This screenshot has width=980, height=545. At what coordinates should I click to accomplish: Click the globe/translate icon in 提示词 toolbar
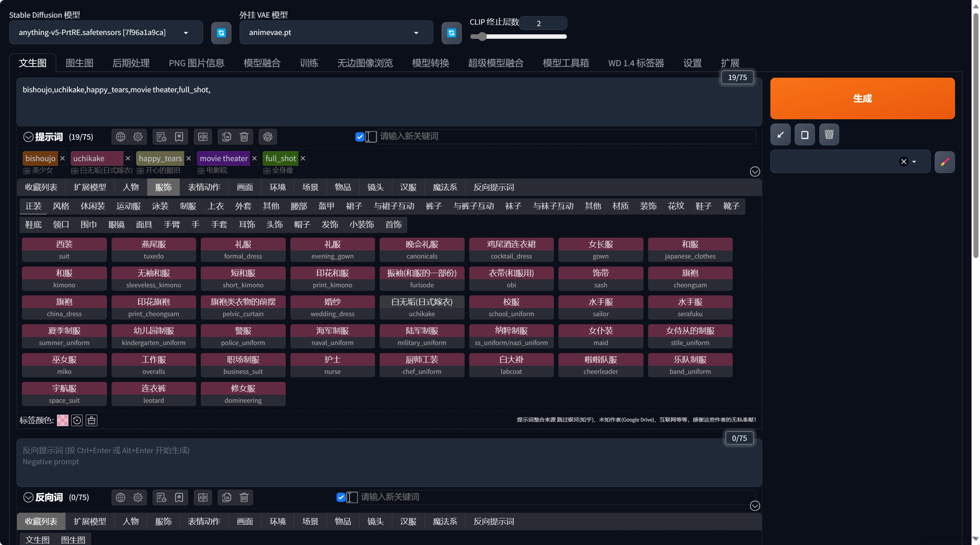point(119,137)
